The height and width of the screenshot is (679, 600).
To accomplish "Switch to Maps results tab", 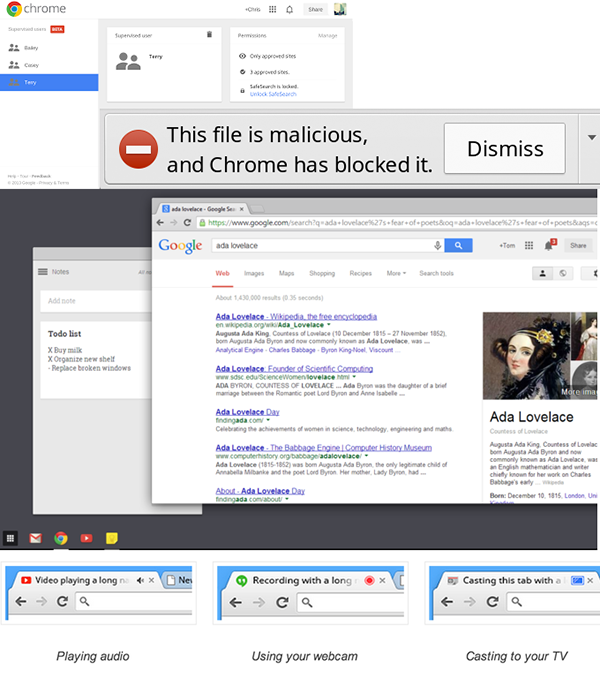I will (287, 273).
